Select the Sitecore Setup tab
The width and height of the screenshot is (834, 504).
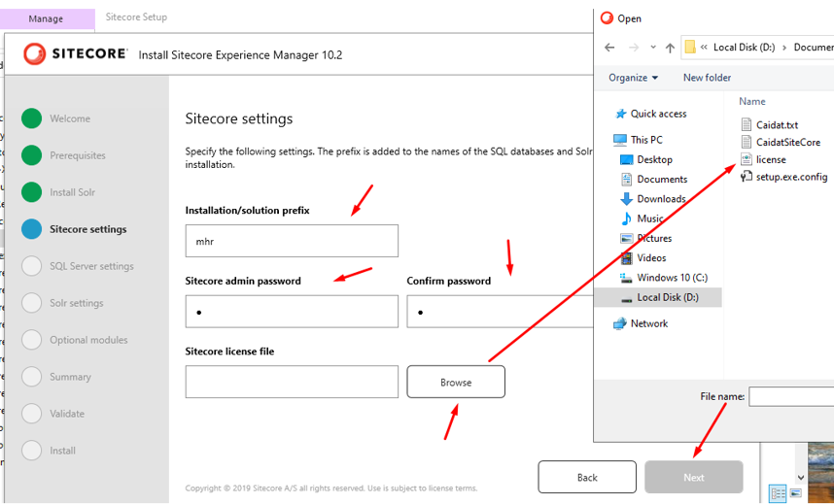tap(136, 17)
